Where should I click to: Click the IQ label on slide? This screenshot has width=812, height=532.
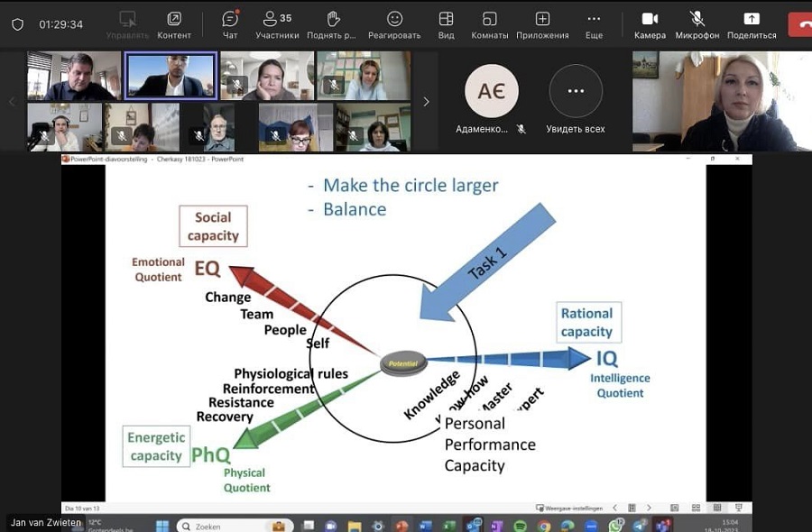[606, 358]
